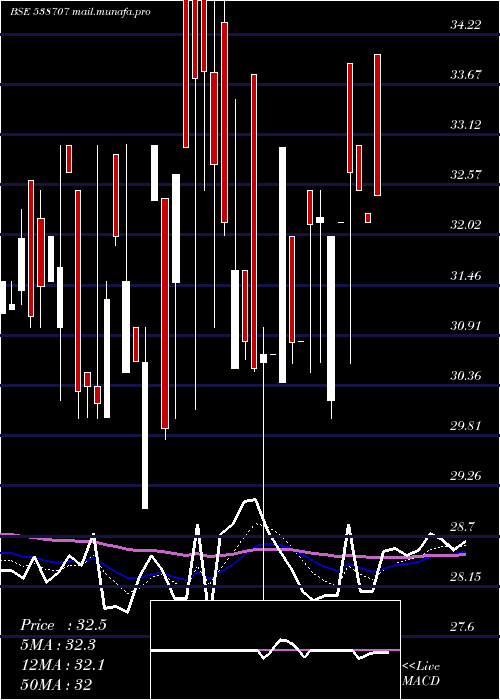Click the 5MA : 32.3 readout
Screen dimensions: 500x700
[59, 645]
